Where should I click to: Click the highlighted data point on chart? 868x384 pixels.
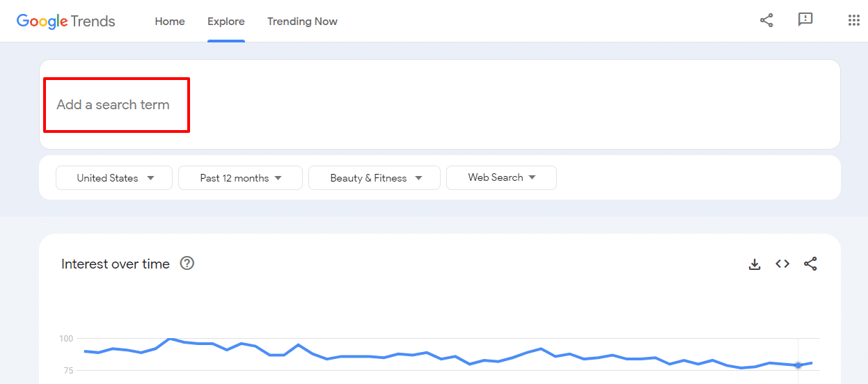[x=798, y=365]
